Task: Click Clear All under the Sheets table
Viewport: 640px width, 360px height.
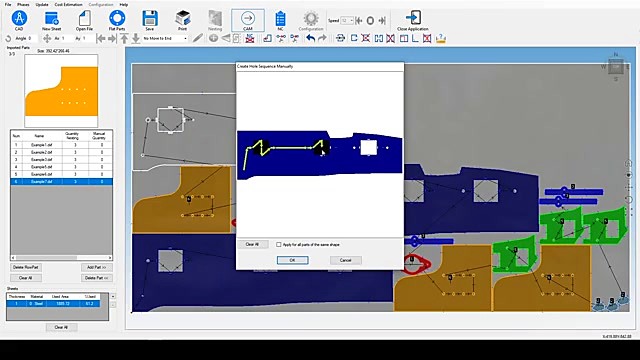Action: (x=61, y=327)
